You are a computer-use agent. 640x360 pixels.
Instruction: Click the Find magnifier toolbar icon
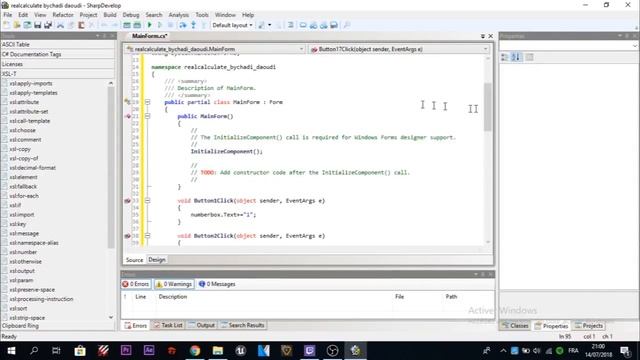click(347, 25)
